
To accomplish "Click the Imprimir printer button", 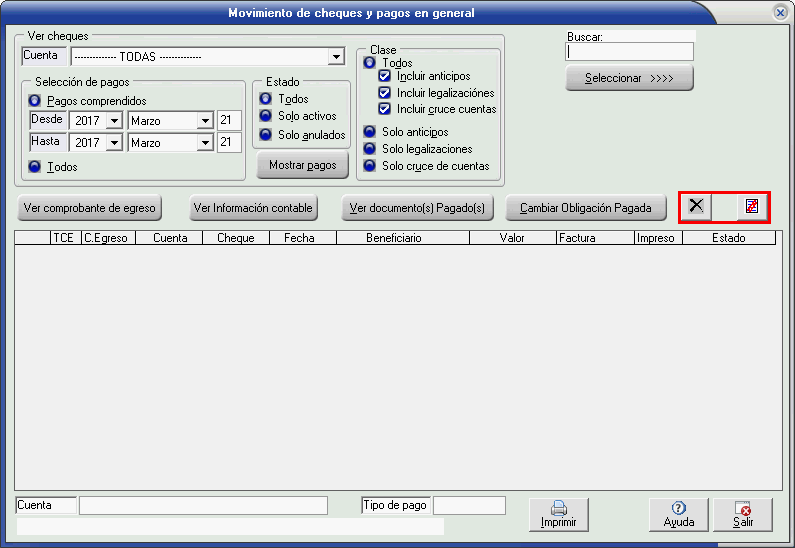I will pos(558,514).
